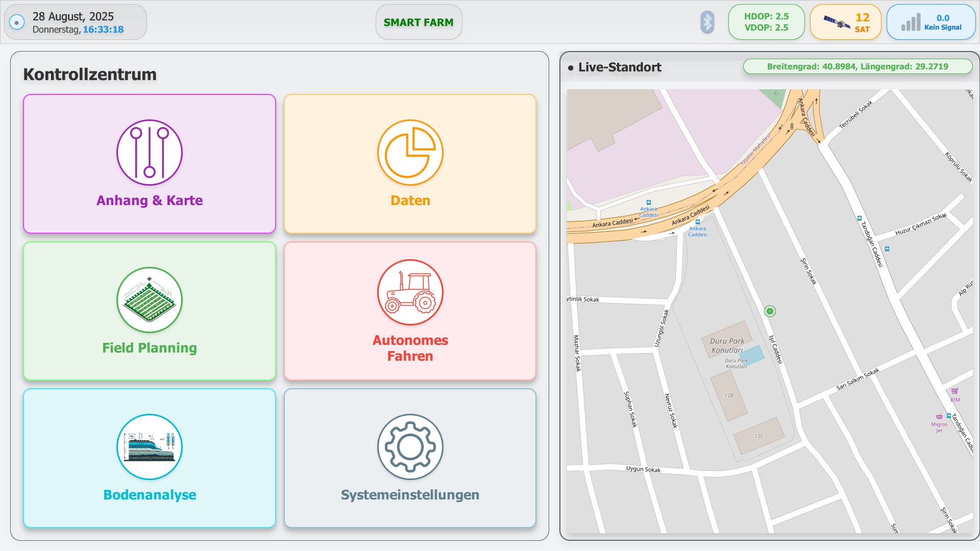Click the Breitengrad Längengrad coordinates field
Screen dimensions: 980x551
[857, 66]
